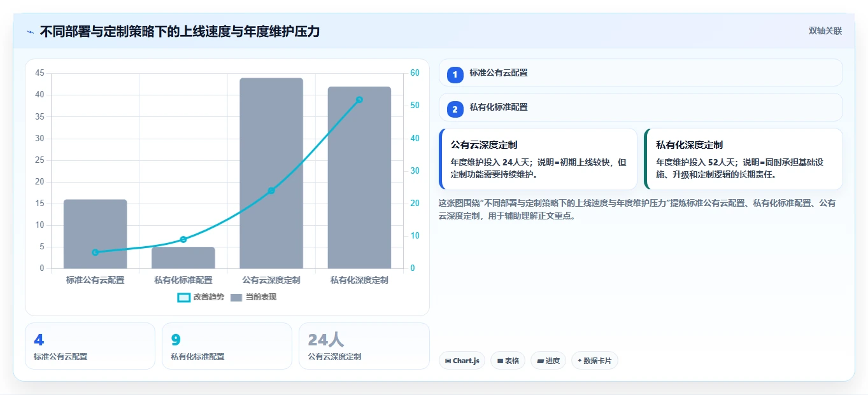This screenshot has height=395, width=868.
Task: Click the 改善趋势 teal legend swatch
Action: click(183, 298)
